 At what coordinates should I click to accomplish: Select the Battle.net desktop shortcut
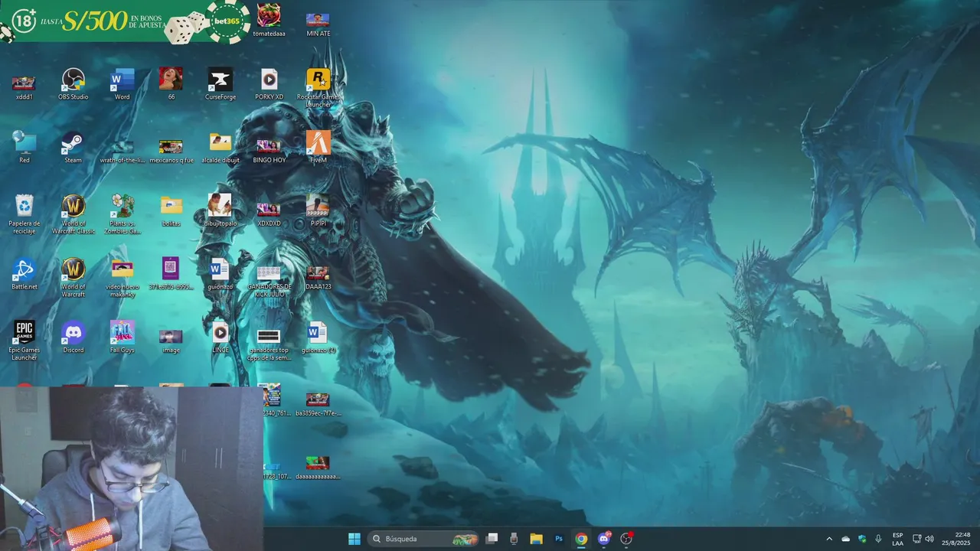24,275
